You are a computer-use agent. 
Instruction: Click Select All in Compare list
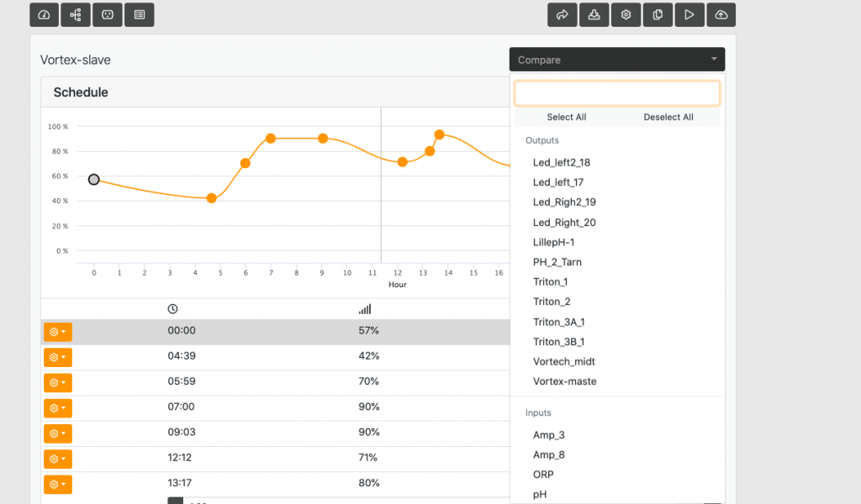pos(566,117)
